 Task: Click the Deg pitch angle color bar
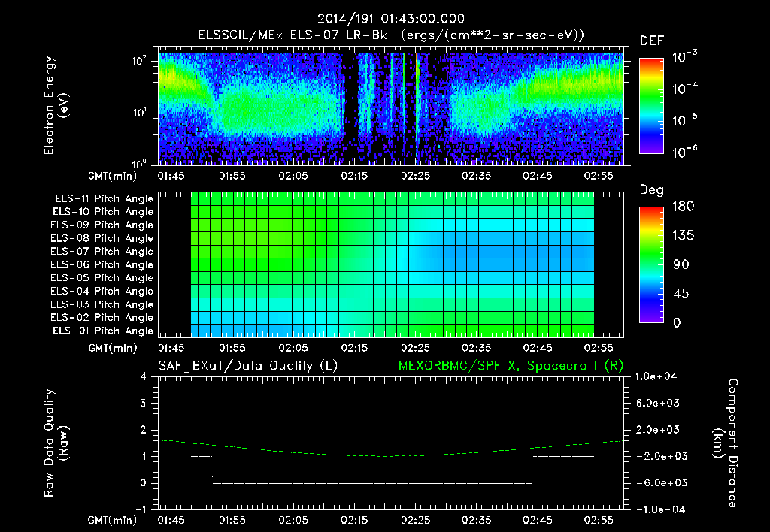(652, 264)
